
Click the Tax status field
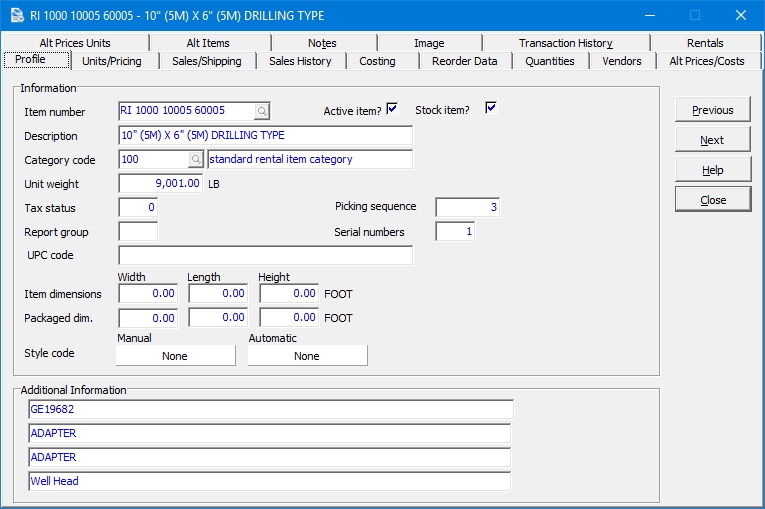click(x=138, y=207)
